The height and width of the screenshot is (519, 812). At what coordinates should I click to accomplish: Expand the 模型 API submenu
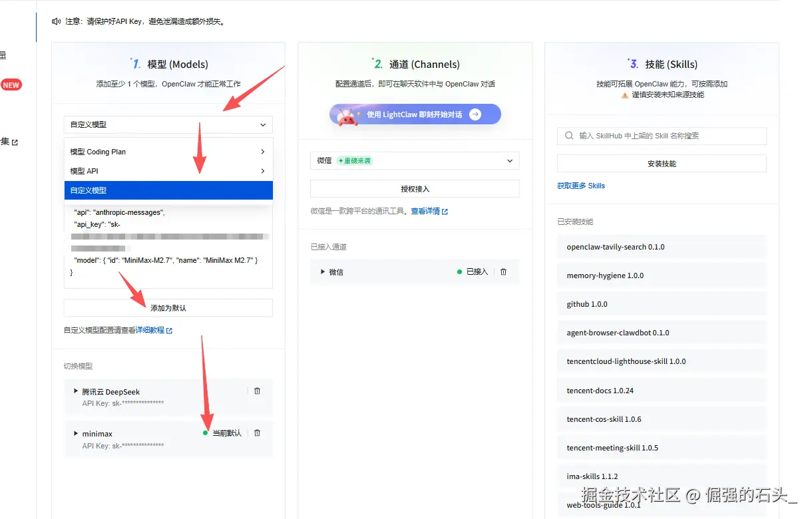click(168, 171)
